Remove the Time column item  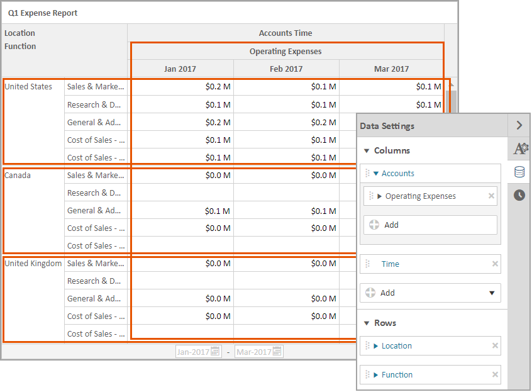pos(495,264)
